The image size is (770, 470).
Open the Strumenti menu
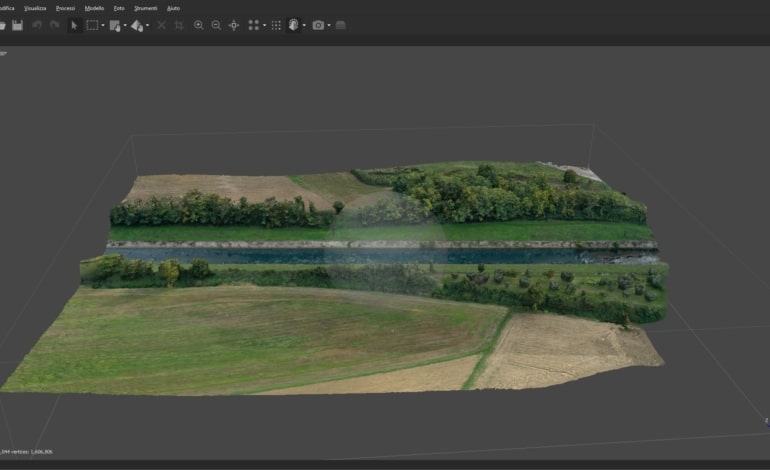point(146,8)
